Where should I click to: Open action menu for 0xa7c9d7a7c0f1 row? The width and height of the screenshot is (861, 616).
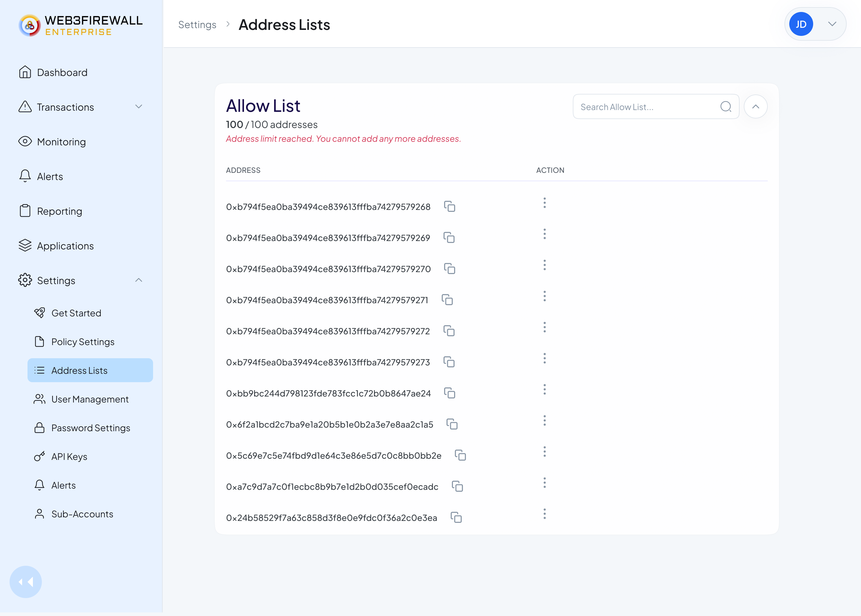(544, 483)
